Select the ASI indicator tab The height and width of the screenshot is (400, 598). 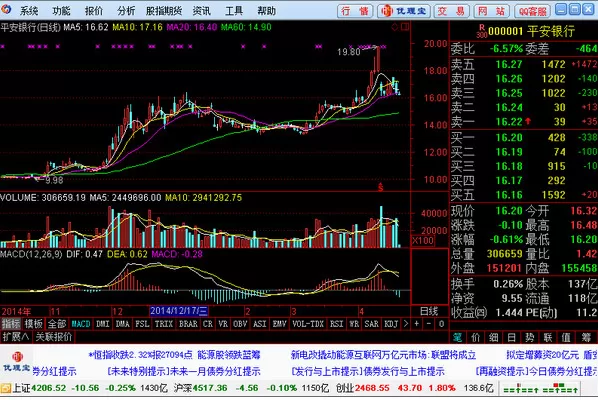tap(260, 324)
